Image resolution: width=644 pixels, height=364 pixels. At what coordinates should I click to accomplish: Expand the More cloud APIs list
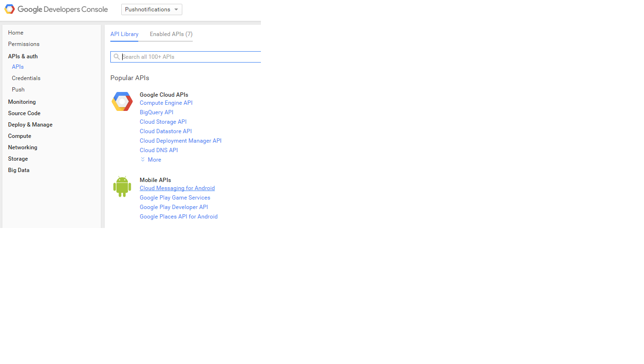pyautogui.click(x=151, y=160)
